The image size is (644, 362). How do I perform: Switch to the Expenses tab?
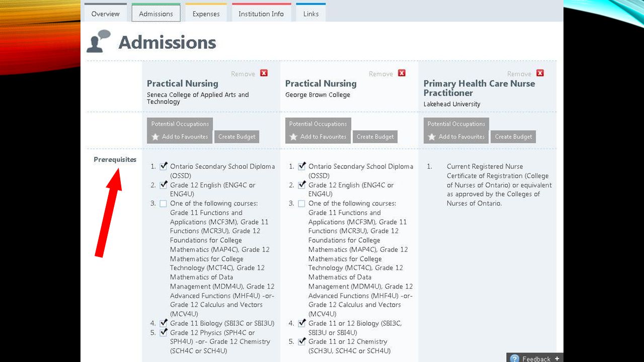tap(206, 14)
